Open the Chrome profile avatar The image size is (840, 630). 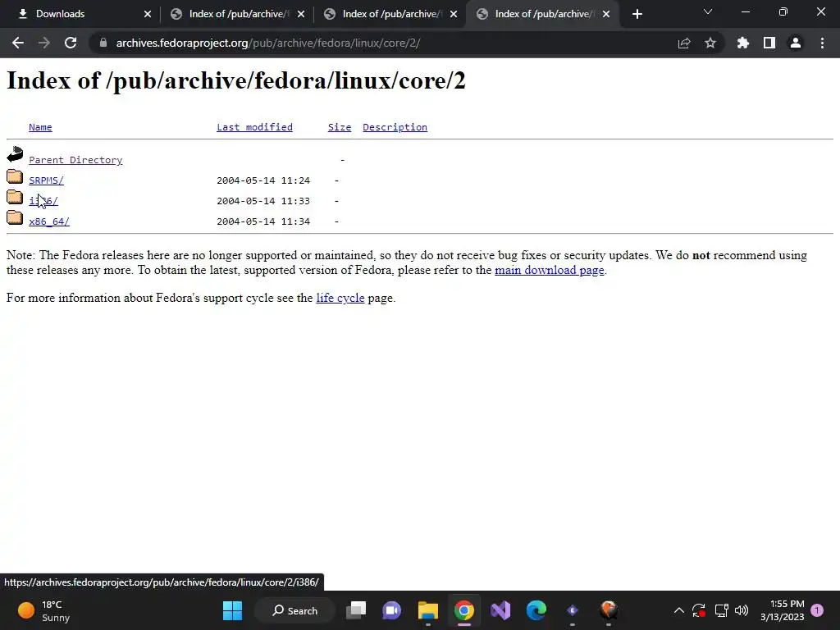click(796, 43)
